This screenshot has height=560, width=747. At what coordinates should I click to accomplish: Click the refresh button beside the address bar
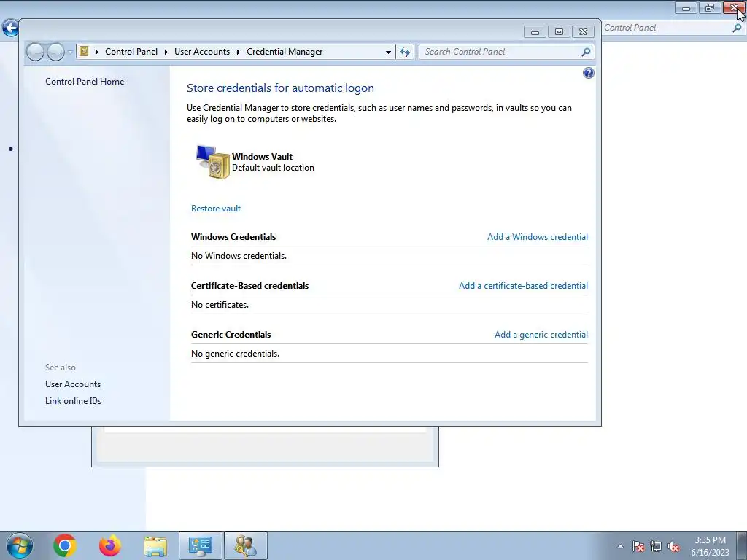tap(405, 52)
